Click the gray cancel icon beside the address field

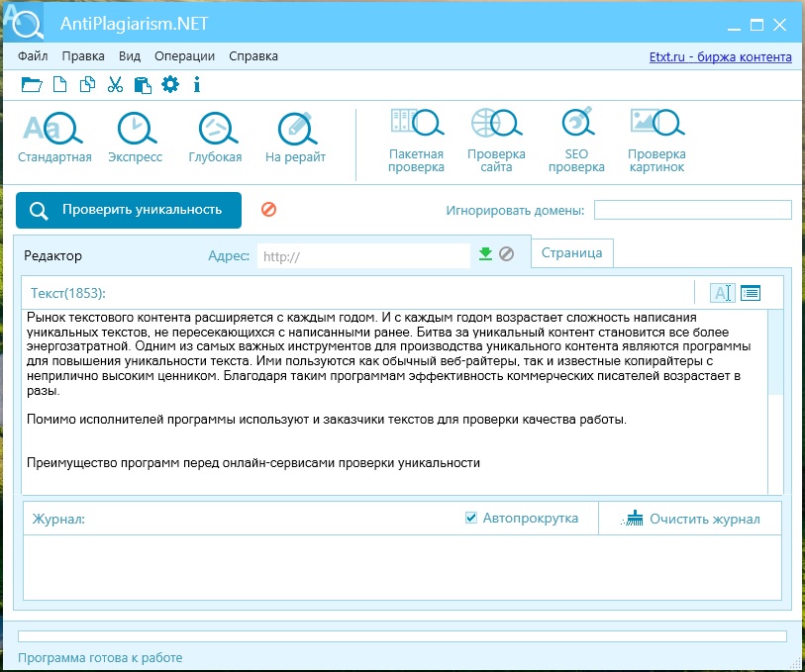tap(506, 253)
